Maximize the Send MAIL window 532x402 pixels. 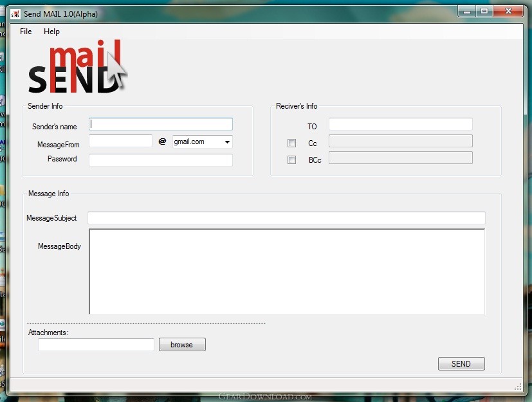tap(484, 12)
